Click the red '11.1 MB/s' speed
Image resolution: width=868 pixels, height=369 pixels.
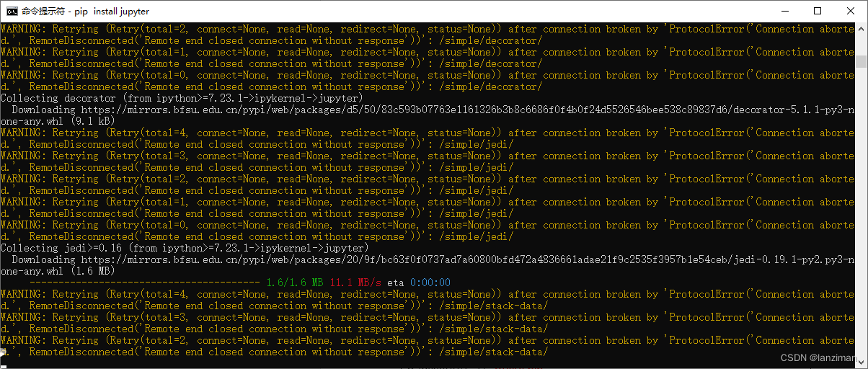point(355,283)
